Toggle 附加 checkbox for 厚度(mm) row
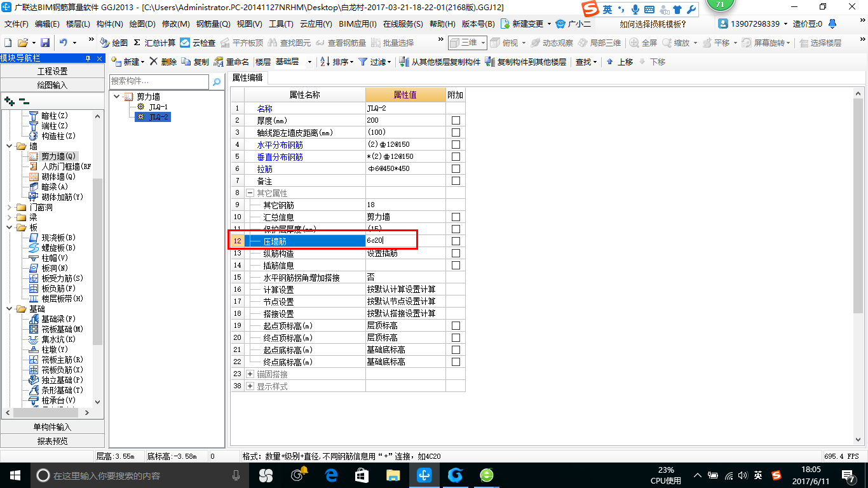The height and width of the screenshot is (488, 868). tap(456, 120)
